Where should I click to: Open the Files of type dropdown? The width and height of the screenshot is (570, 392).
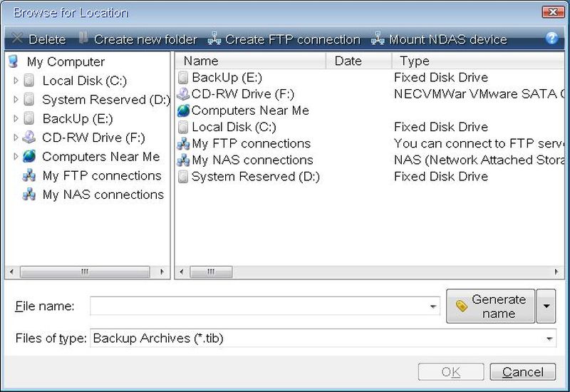[549, 339]
